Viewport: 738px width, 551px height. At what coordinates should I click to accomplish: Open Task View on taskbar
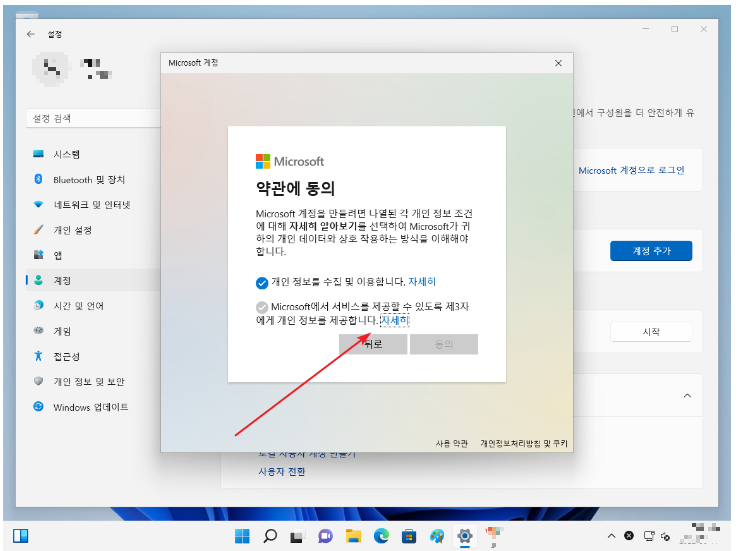click(x=297, y=536)
